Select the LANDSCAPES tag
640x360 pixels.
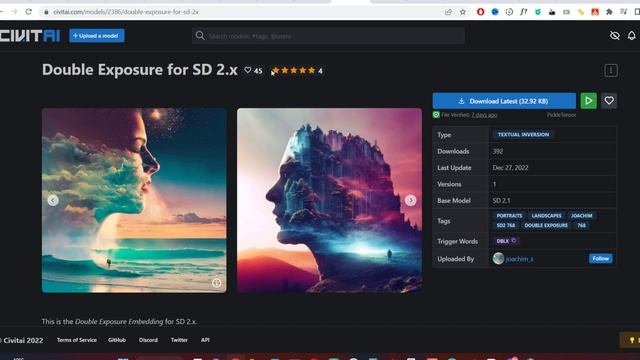(546, 216)
